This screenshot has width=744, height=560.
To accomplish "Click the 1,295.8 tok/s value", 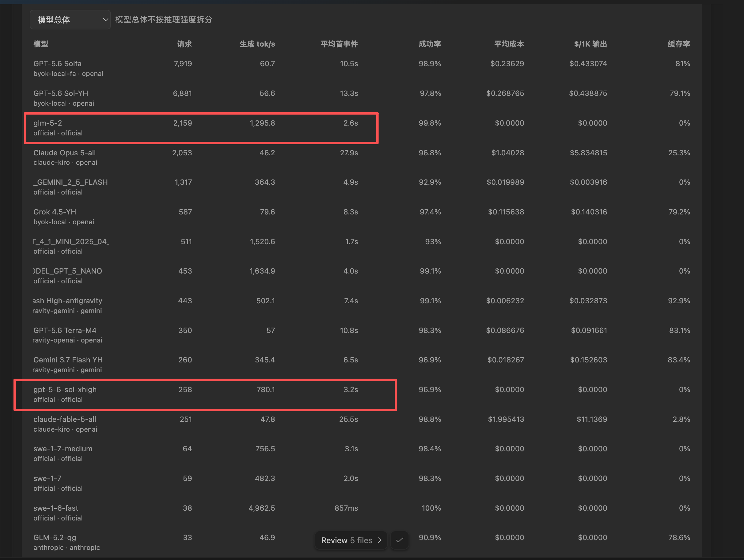I will coord(262,123).
